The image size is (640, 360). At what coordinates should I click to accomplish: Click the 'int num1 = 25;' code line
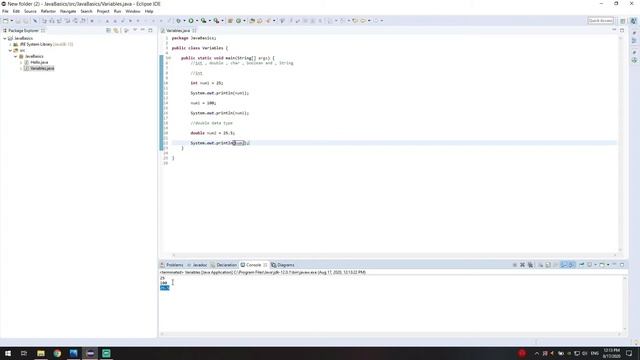(x=207, y=83)
